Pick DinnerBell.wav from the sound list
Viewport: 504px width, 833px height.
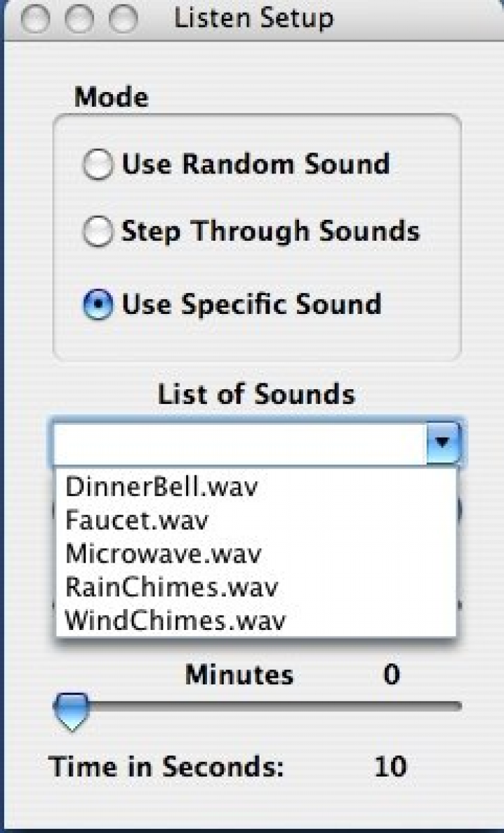point(161,487)
